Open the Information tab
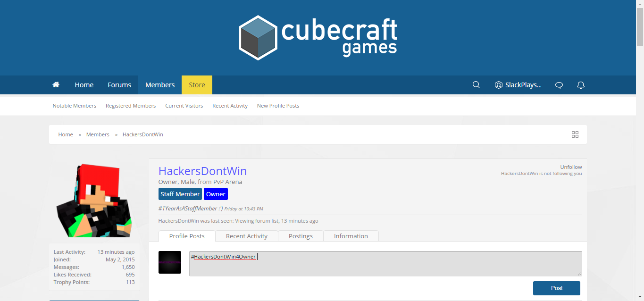 [x=351, y=236]
